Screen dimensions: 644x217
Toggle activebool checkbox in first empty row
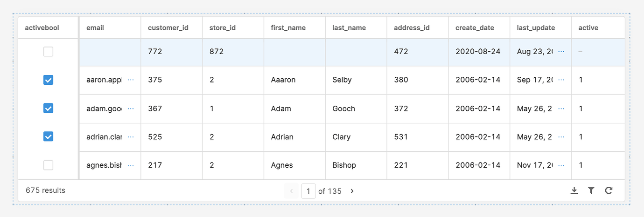click(x=48, y=52)
